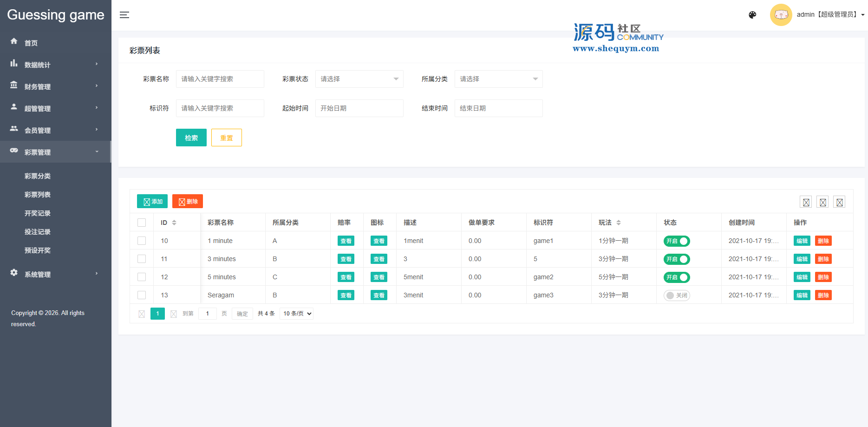Open the theme color palette icon
The height and width of the screenshot is (427, 868).
click(x=752, y=15)
